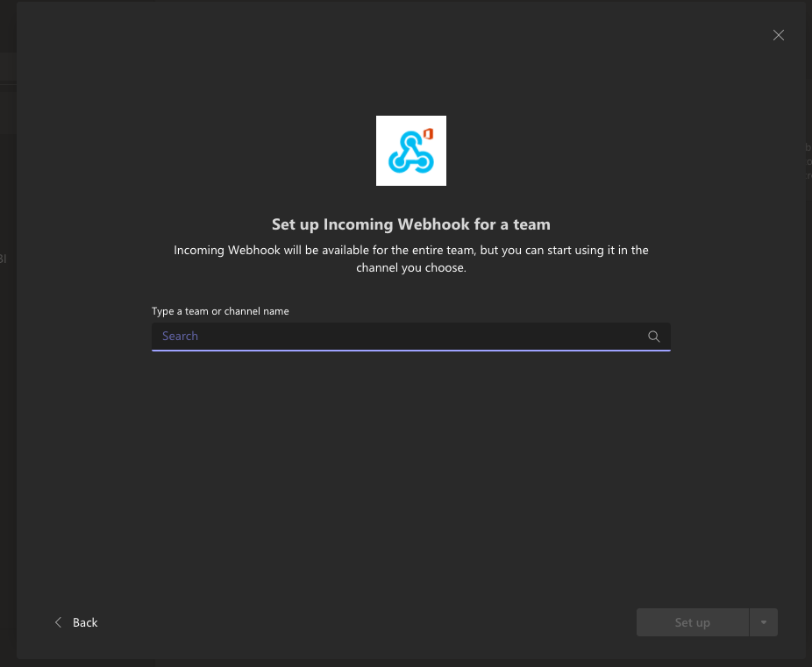Focus the team or channel Search field
Image resolution: width=812 pixels, height=667 pixels.
point(410,337)
